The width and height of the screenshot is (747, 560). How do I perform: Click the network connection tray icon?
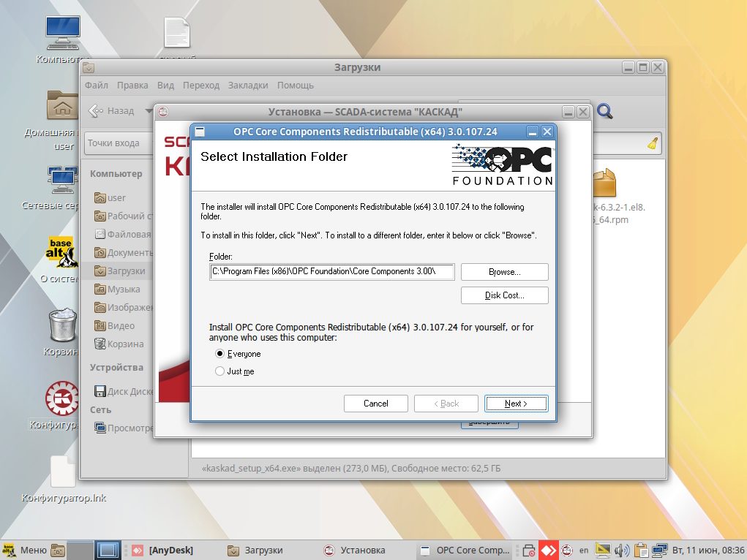(660, 550)
